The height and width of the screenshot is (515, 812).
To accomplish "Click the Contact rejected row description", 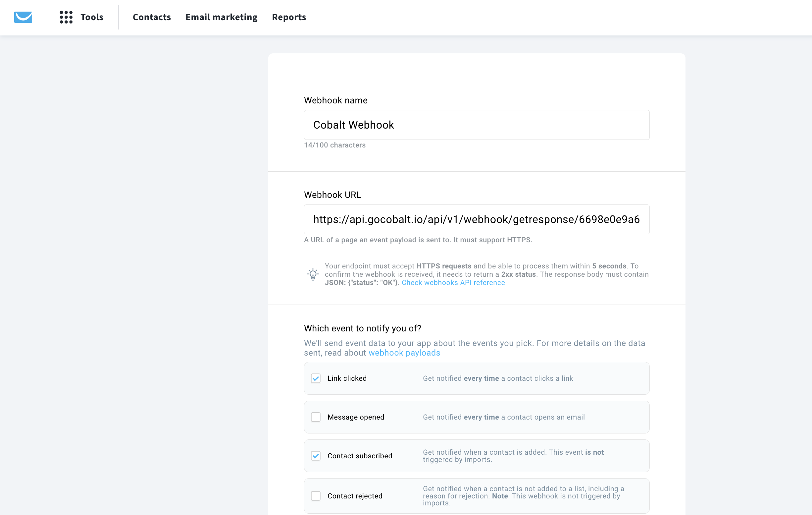I will 523,496.
